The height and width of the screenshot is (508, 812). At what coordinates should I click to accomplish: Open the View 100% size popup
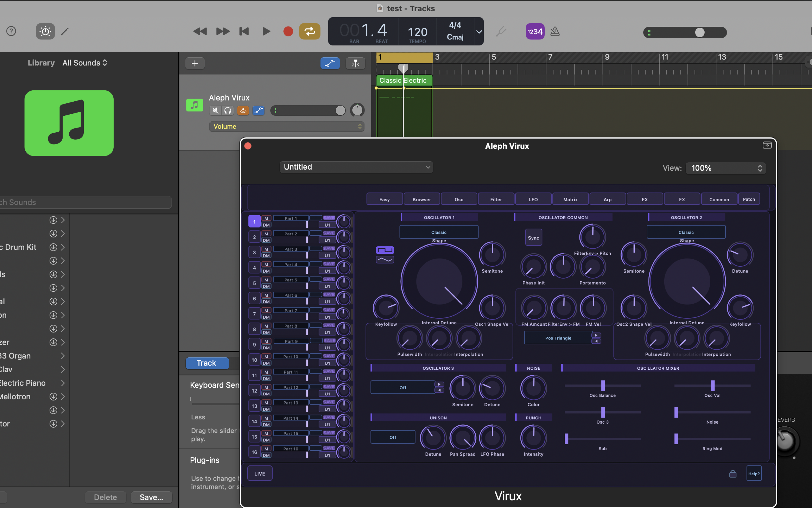click(x=725, y=168)
